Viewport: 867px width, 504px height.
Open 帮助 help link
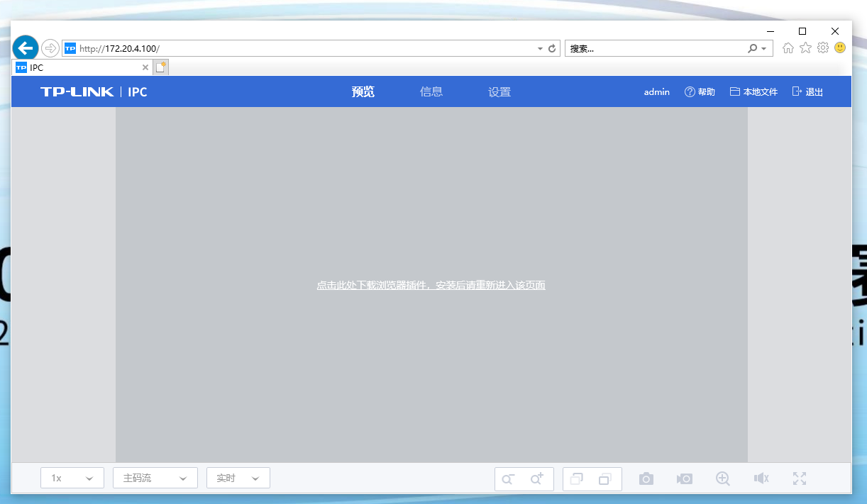pos(700,92)
